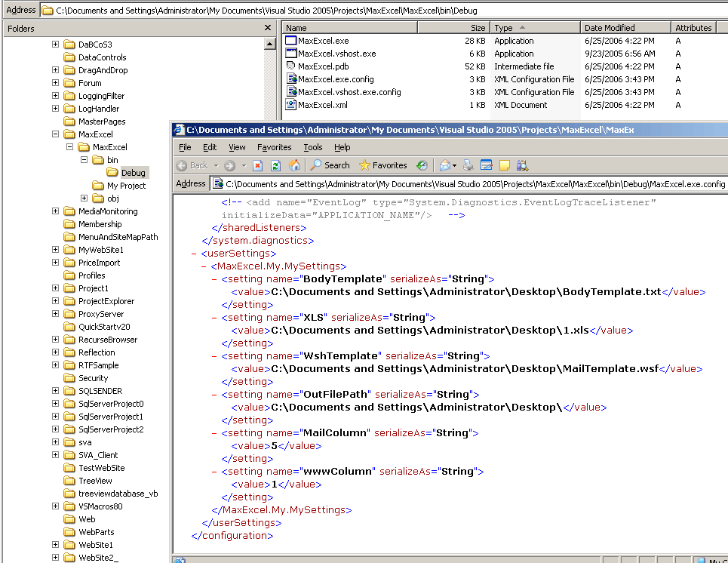Open the Tools menu
The height and width of the screenshot is (563, 728).
pos(313,147)
